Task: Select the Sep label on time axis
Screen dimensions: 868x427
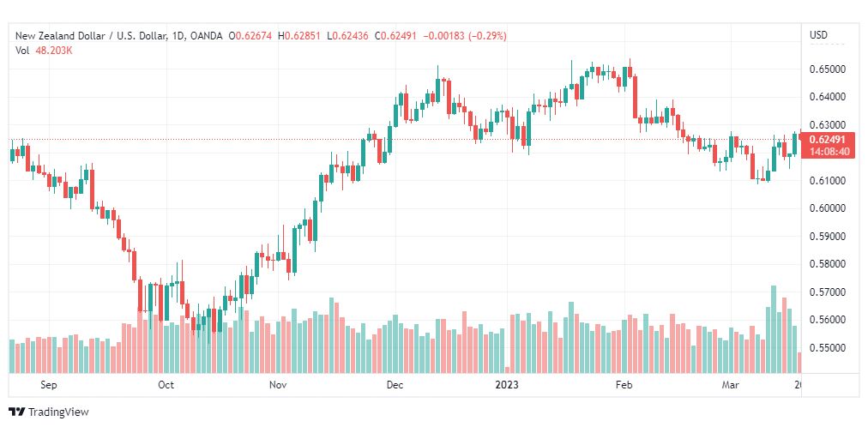Action: [x=49, y=384]
